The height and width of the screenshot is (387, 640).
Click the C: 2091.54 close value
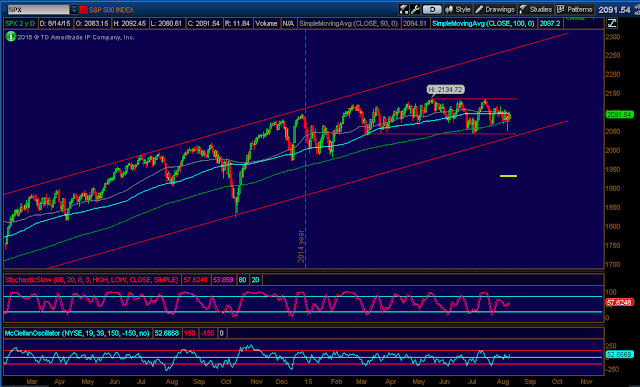(204, 24)
